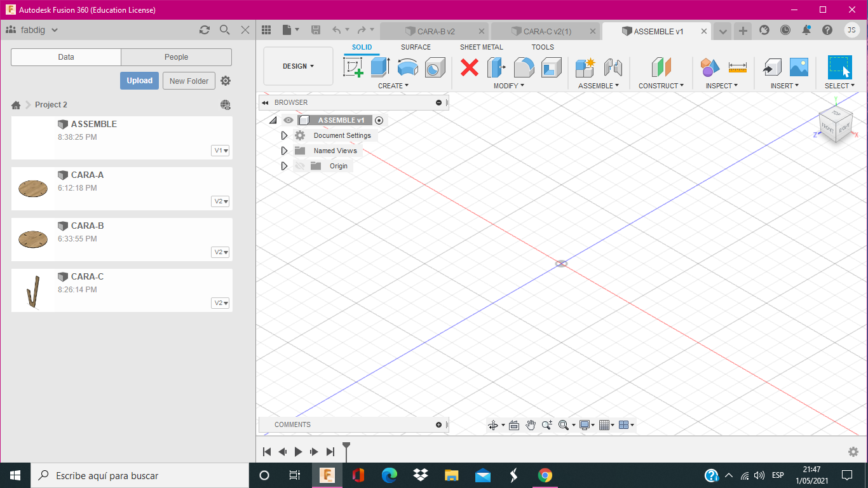Click the ViewCube in the viewport
Screen dimensions: 868x488
tap(836, 124)
